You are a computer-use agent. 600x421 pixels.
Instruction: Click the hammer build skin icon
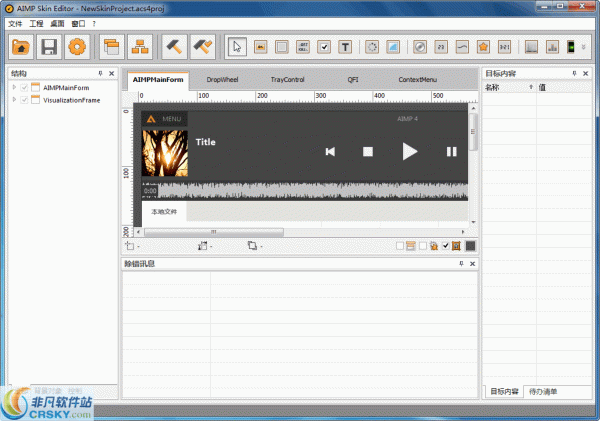click(175, 46)
